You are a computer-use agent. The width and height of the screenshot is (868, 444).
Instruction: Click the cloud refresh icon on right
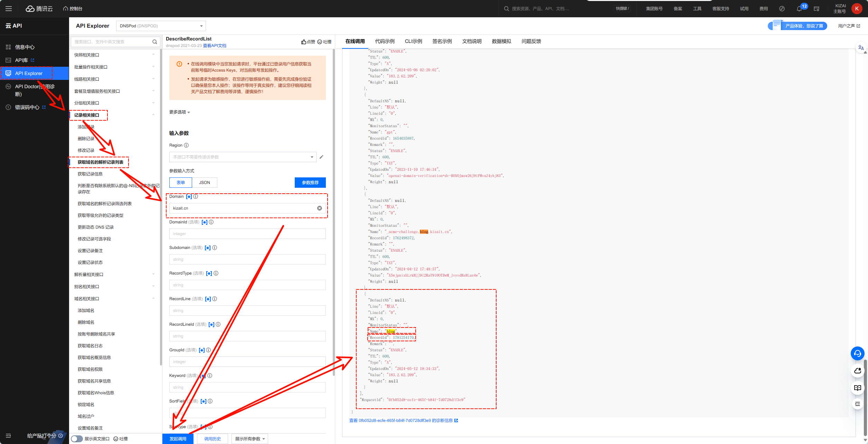(x=857, y=371)
